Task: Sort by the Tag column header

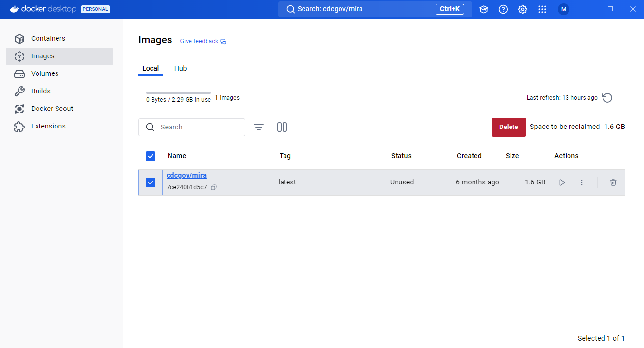Action: tap(285, 156)
